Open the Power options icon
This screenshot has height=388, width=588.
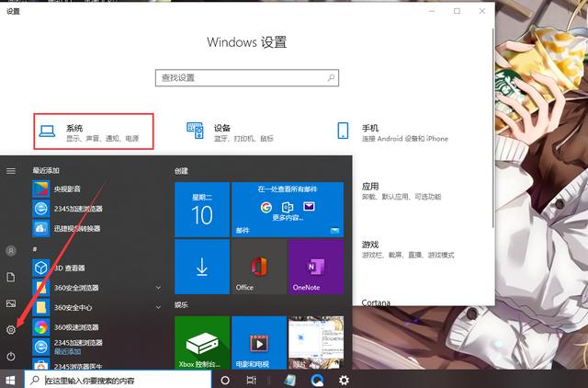tap(11, 356)
